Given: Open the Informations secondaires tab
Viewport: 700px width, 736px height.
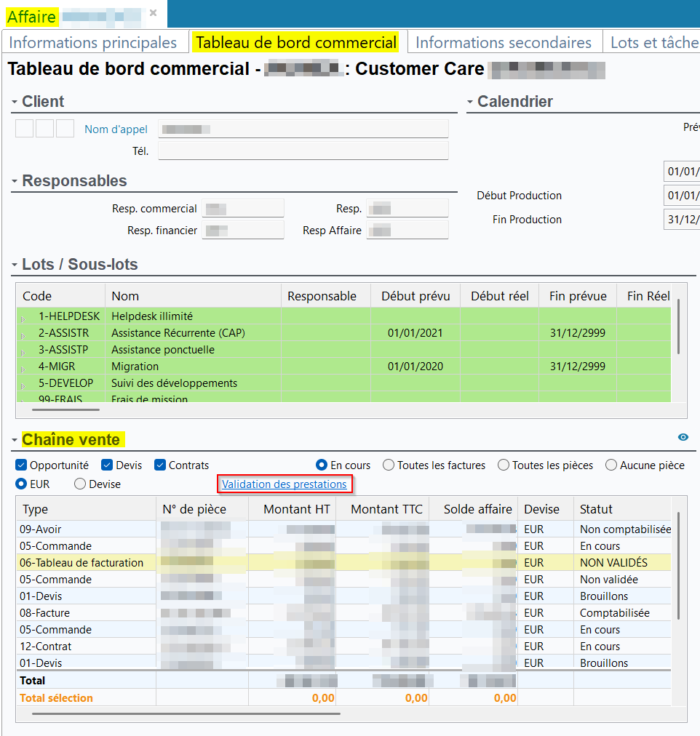Looking at the screenshot, I should 503,42.
